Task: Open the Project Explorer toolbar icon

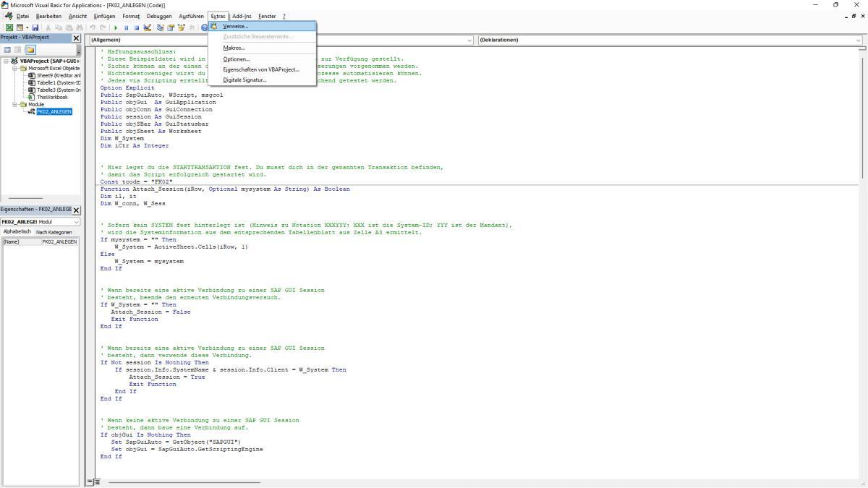Action: pos(161,27)
